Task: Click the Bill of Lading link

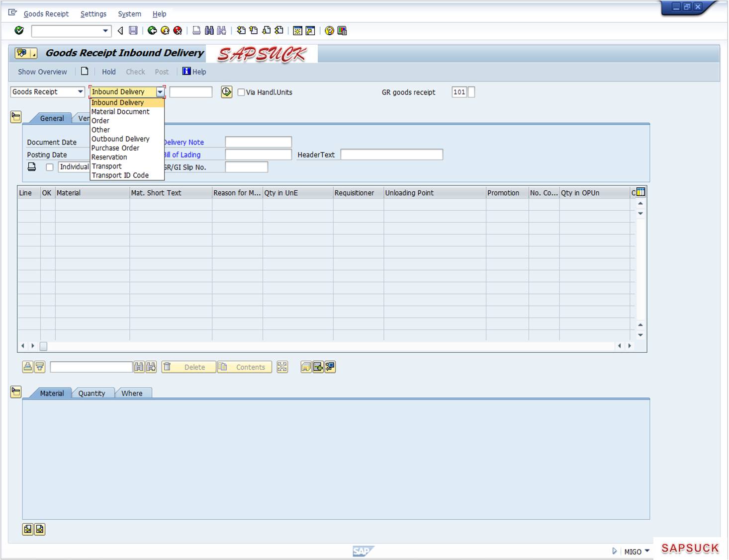Action: tap(182, 155)
